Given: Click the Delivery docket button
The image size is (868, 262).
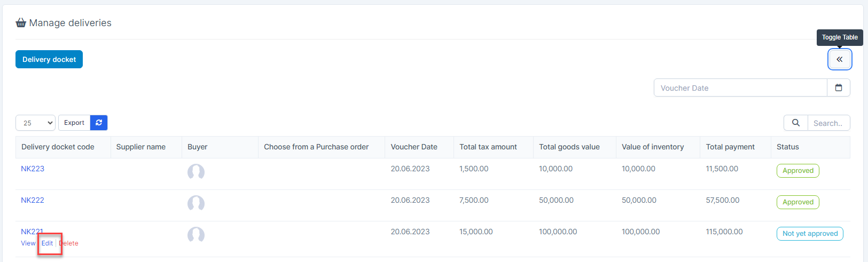Looking at the screenshot, I should pyautogui.click(x=49, y=59).
